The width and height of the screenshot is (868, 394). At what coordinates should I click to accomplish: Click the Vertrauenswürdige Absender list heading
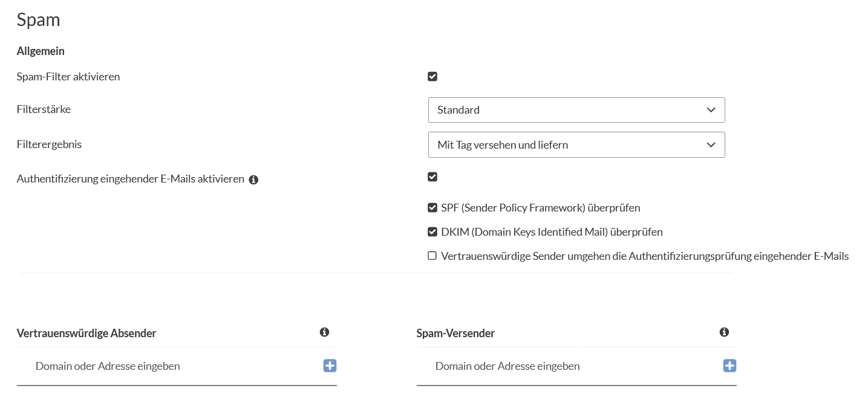86,333
